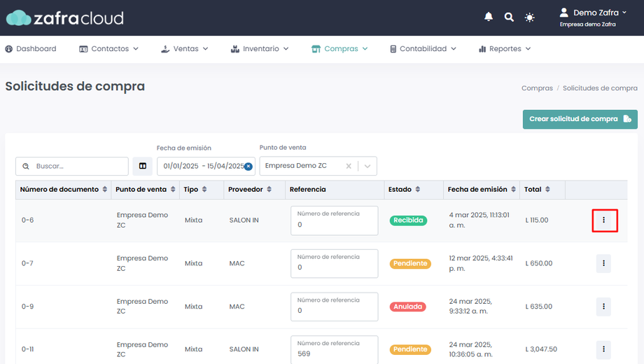The image size is (644, 364).
Task: Open the column visibility selector icon
Action: tap(142, 166)
